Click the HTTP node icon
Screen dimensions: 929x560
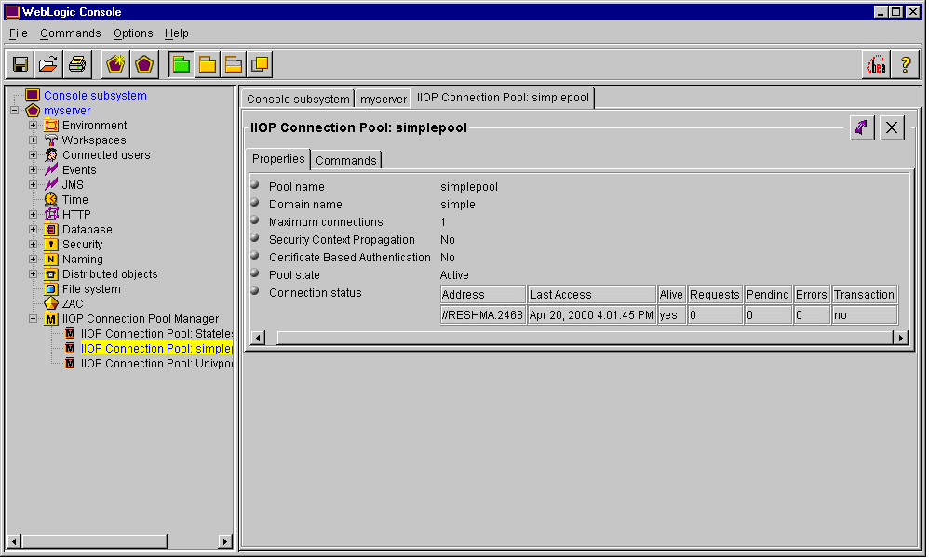click(51, 214)
